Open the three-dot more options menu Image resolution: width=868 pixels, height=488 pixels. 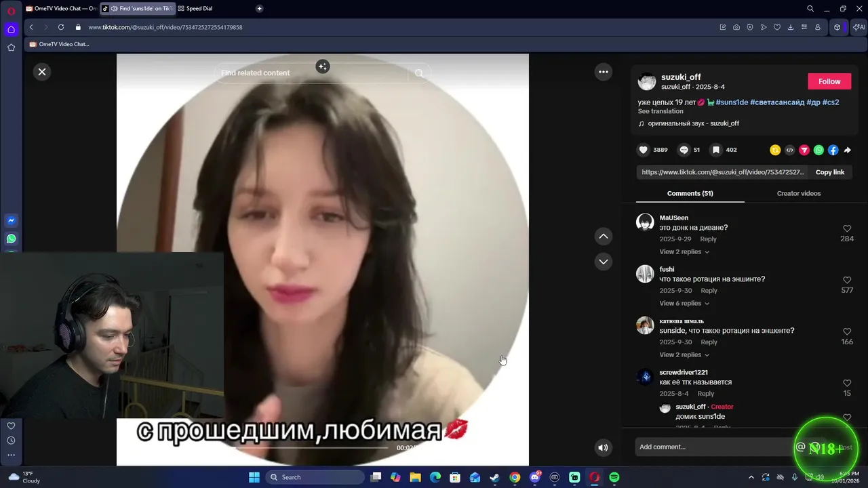point(604,72)
